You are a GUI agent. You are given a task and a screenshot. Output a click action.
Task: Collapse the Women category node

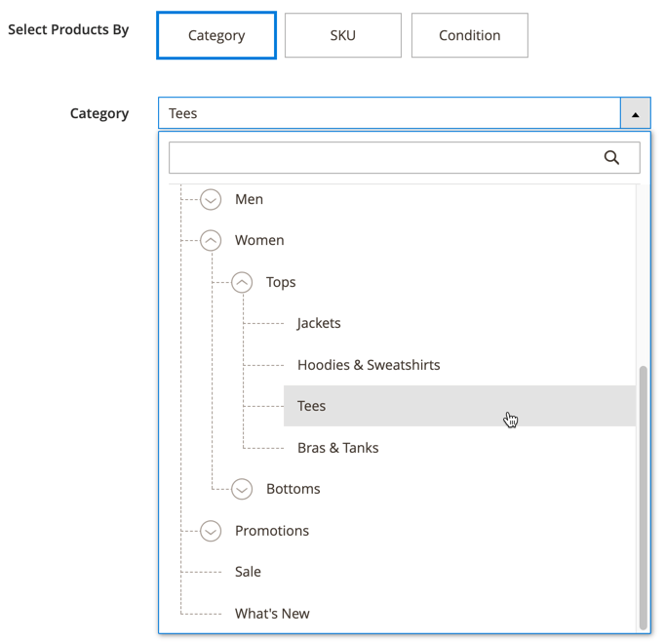point(212,241)
